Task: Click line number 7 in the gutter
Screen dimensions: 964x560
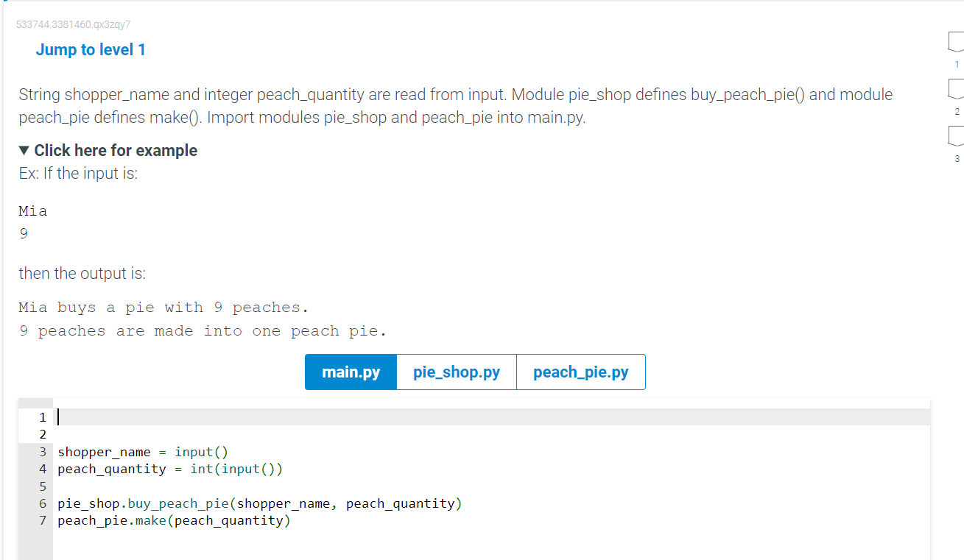Action: [x=42, y=520]
